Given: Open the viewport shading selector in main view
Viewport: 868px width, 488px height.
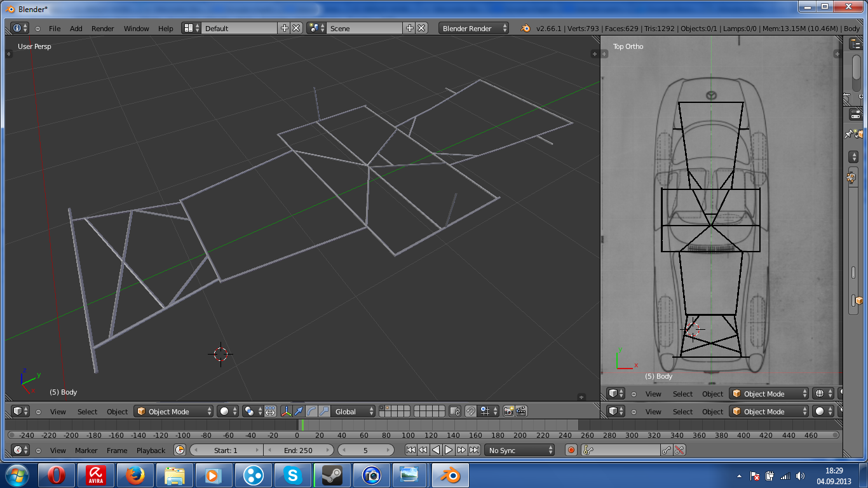Looking at the screenshot, I should pyautogui.click(x=228, y=411).
